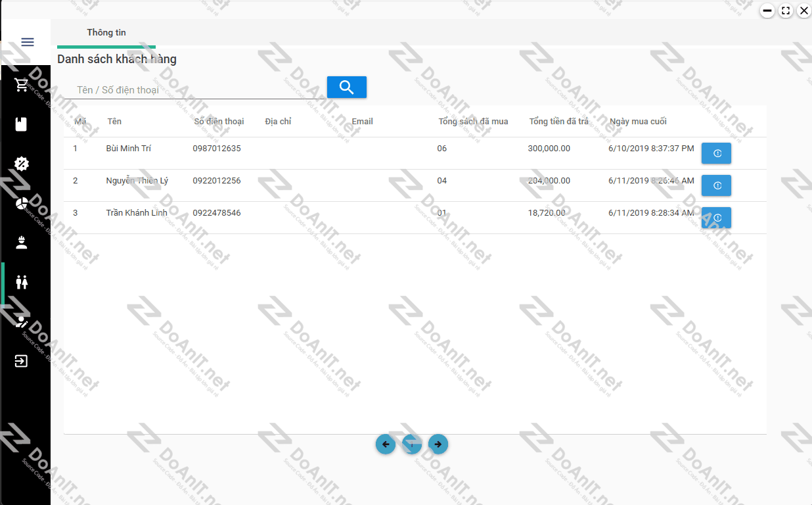Select the customers people icon
The image size is (812, 505).
[x=22, y=282]
